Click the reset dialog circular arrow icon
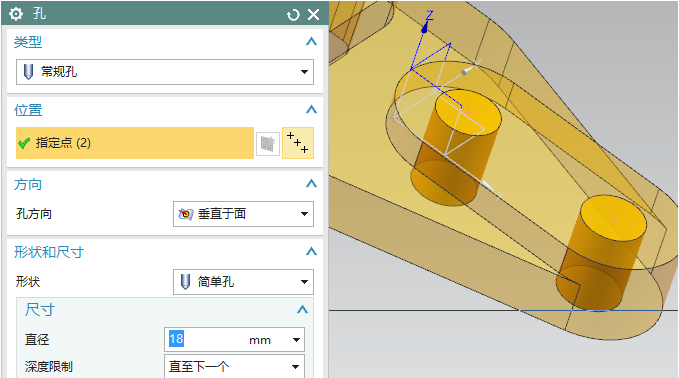This screenshot has width=679, height=378. (293, 15)
